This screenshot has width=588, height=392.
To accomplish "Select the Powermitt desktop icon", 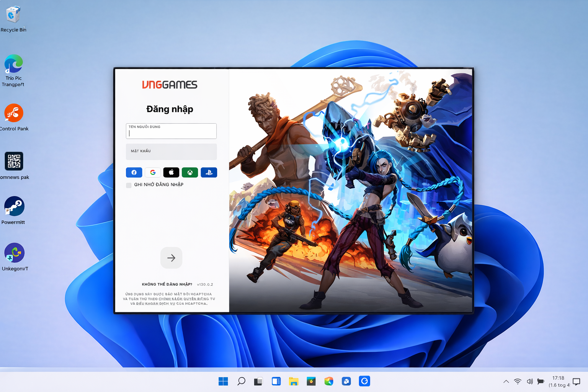I will pos(14,207).
